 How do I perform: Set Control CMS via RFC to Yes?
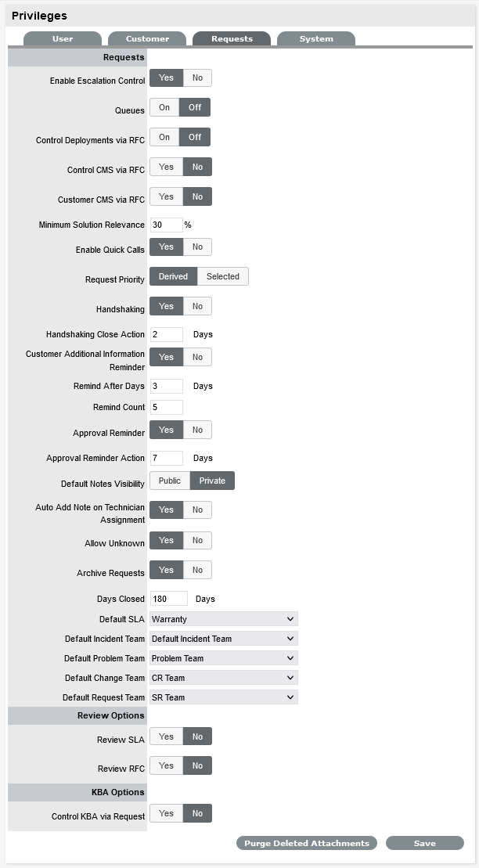click(x=166, y=167)
